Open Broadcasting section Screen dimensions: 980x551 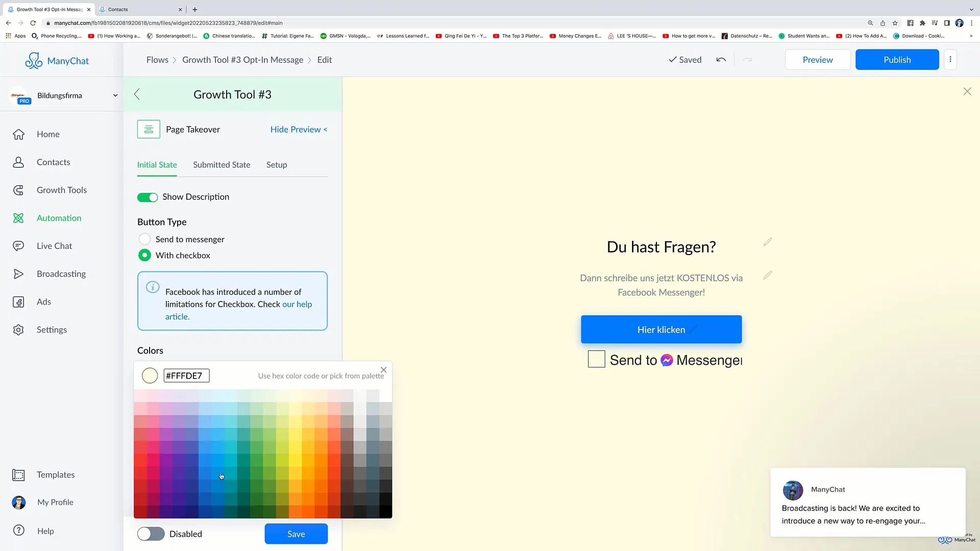[61, 274]
